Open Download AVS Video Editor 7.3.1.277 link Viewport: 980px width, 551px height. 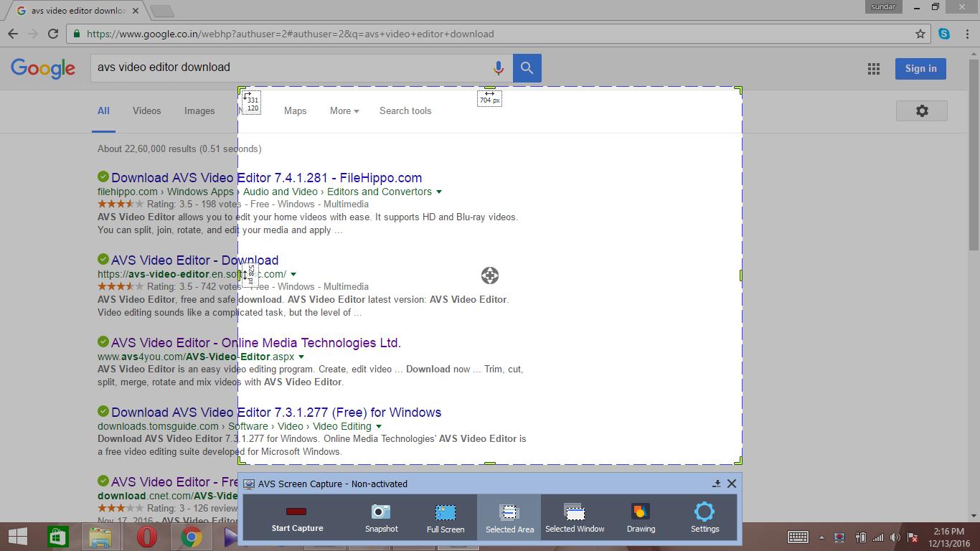tap(276, 413)
